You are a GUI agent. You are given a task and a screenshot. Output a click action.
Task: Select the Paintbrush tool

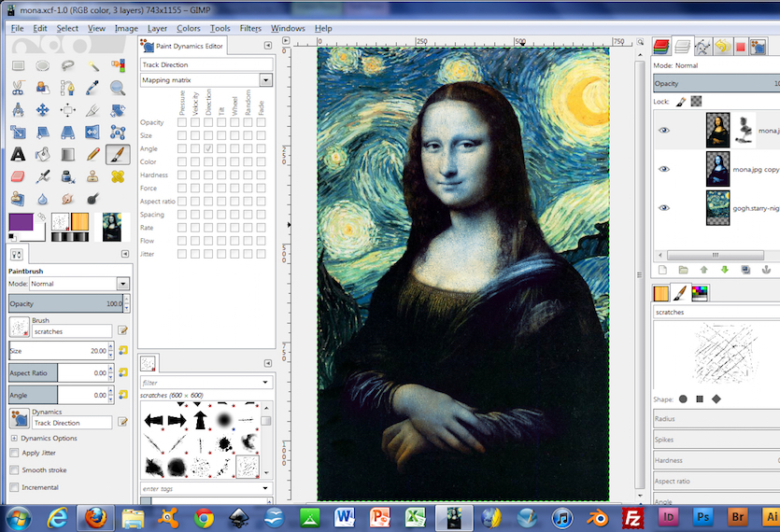pyautogui.click(x=118, y=155)
